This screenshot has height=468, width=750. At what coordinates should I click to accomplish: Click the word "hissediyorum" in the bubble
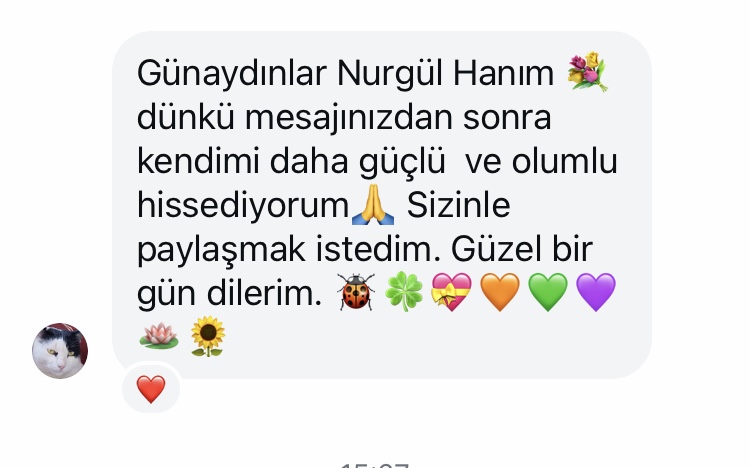point(243,206)
